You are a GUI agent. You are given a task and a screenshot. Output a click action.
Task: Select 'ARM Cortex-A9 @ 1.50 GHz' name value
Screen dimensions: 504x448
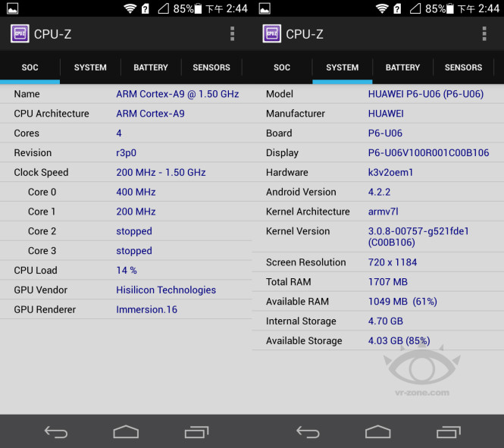pos(177,94)
